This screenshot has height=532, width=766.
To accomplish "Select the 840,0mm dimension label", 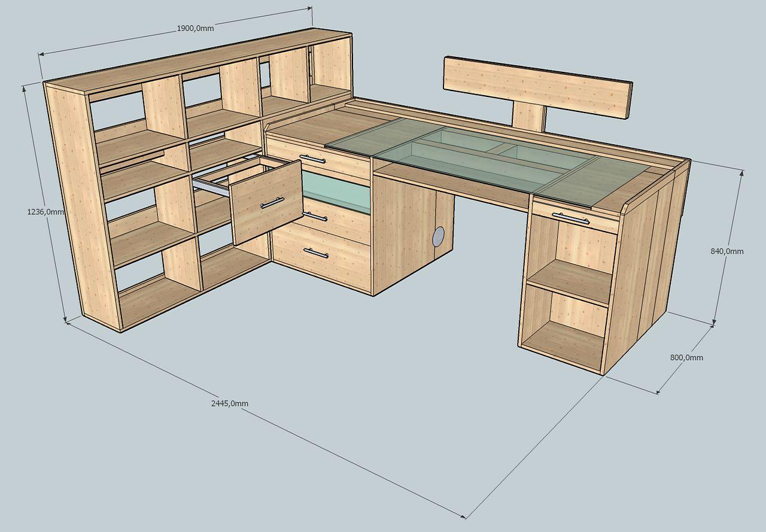I will [727, 251].
